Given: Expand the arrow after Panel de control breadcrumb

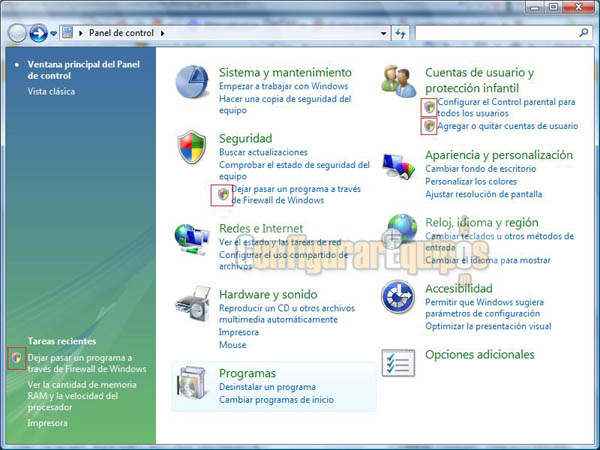Looking at the screenshot, I should tap(163, 33).
